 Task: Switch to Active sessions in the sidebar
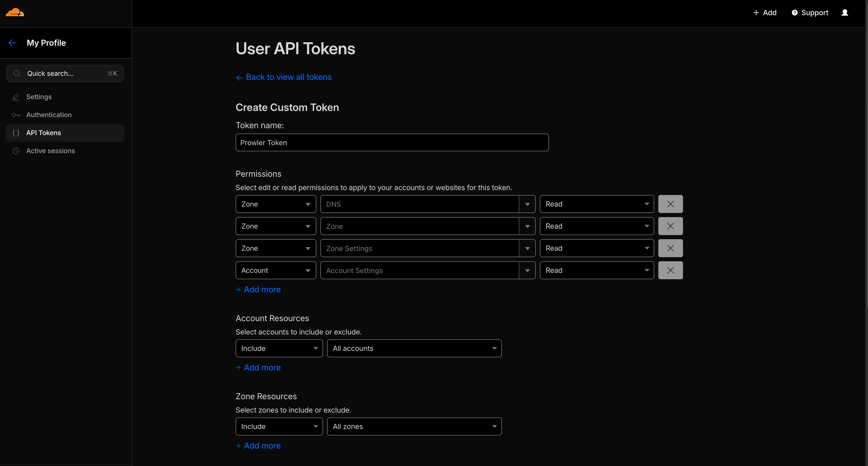51,151
